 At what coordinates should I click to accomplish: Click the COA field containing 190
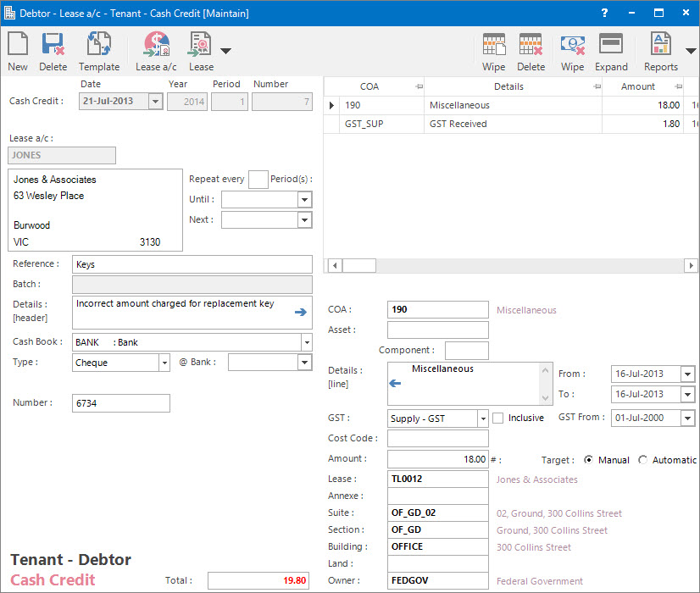pyautogui.click(x=438, y=310)
